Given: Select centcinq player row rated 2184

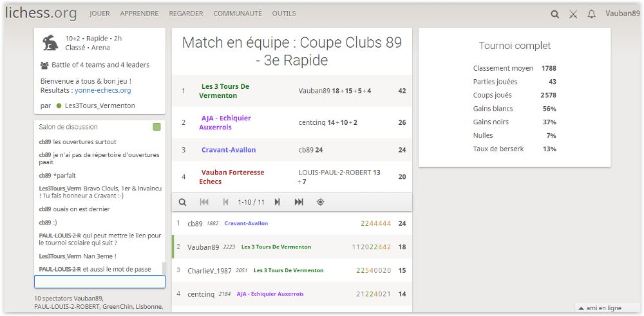Looking at the screenshot, I should click(x=292, y=294).
